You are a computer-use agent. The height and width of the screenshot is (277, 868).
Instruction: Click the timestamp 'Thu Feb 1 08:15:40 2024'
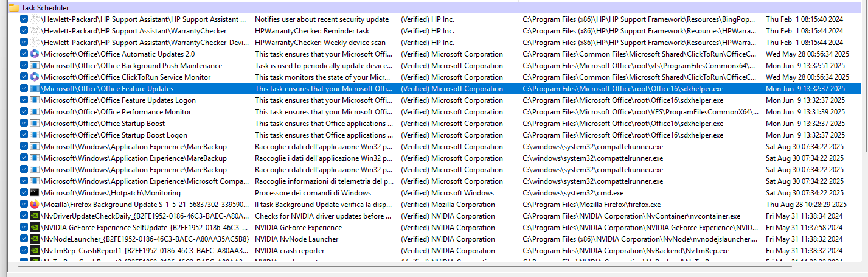point(805,19)
